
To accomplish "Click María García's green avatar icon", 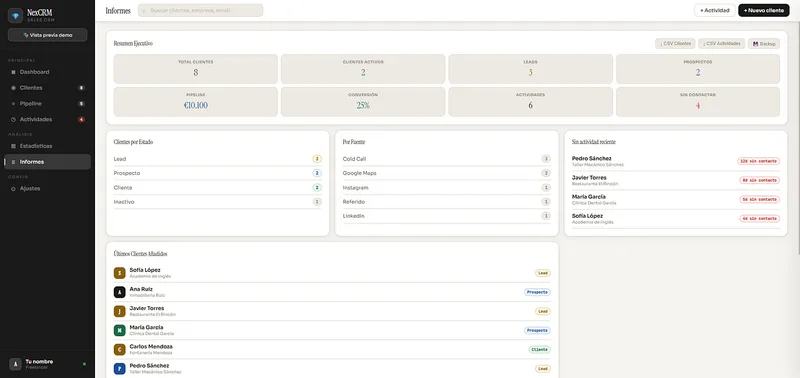I will coord(119,331).
